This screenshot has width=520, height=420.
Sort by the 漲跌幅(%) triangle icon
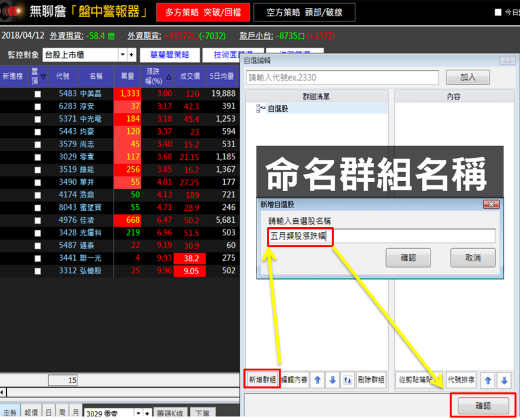(169, 77)
